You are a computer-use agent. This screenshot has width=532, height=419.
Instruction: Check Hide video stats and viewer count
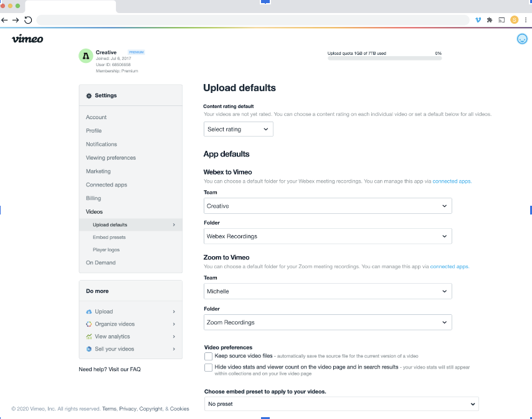tap(208, 367)
